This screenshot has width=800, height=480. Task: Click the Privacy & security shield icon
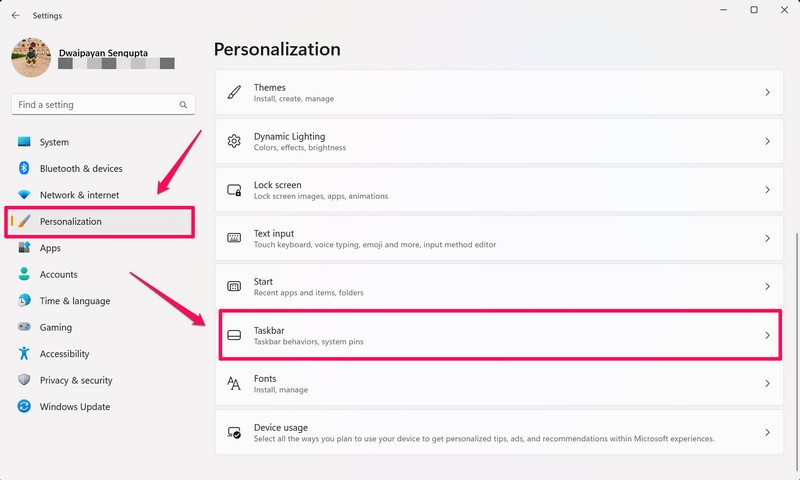click(24, 380)
